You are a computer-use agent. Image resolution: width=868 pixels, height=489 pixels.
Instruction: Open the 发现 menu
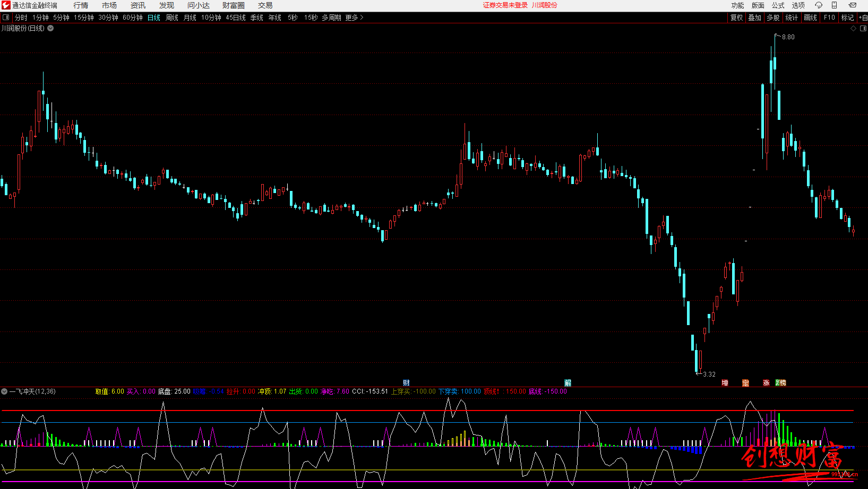pos(167,5)
